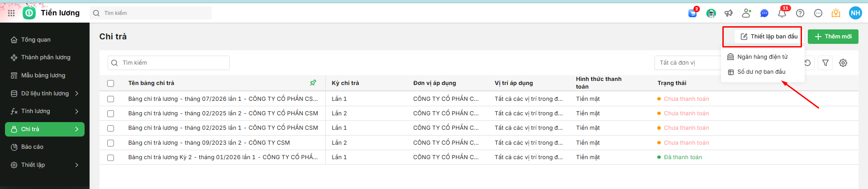Screen dimensions: 868x189
Task: Open the table column settings gear
Action: [x=843, y=63]
